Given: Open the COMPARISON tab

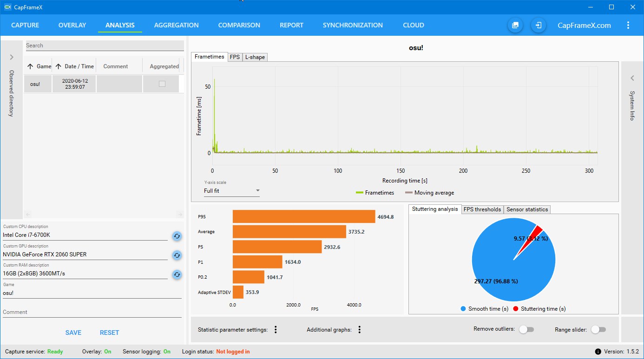Looking at the screenshot, I should click(x=239, y=26).
